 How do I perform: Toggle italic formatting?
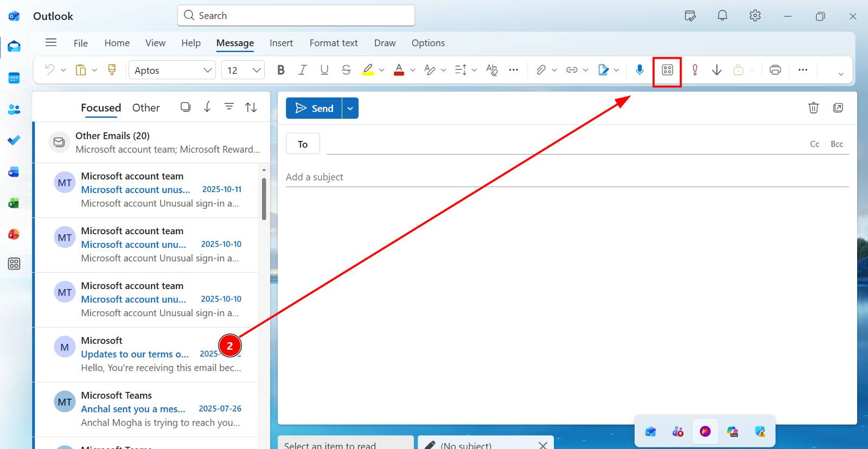pyautogui.click(x=302, y=70)
